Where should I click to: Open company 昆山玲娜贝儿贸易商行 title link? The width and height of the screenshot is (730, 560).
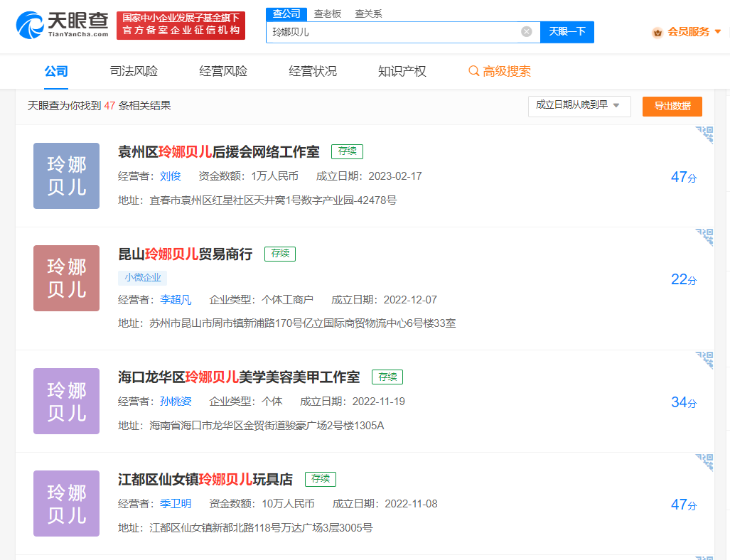pyautogui.click(x=185, y=254)
